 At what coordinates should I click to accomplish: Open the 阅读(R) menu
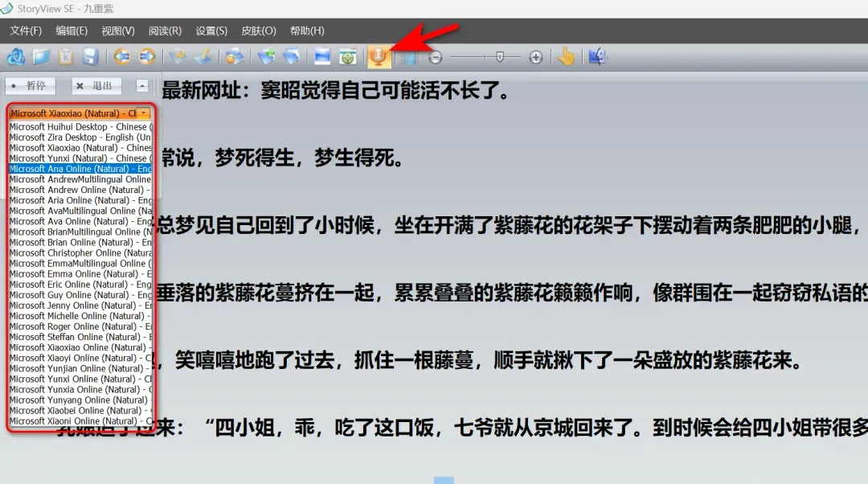click(x=165, y=31)
